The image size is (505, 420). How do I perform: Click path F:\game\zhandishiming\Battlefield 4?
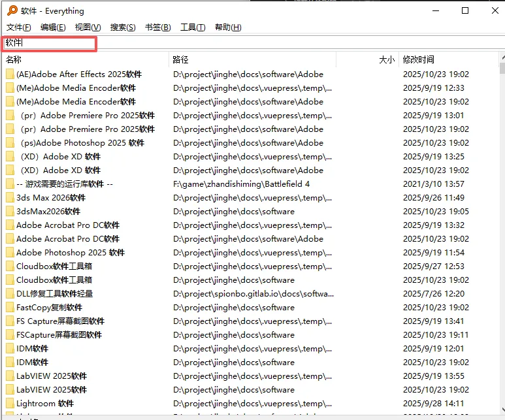pos(241,184)
